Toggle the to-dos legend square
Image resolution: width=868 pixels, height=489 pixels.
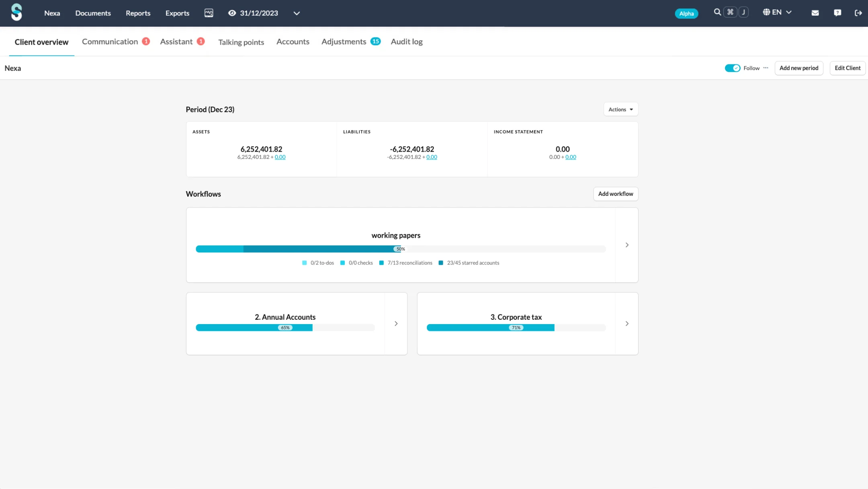point(304,263)
